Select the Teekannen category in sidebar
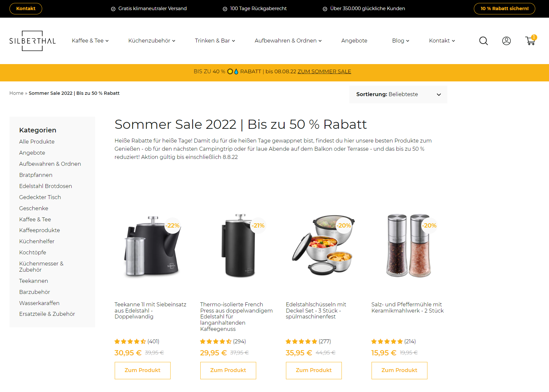 point(34,281)
